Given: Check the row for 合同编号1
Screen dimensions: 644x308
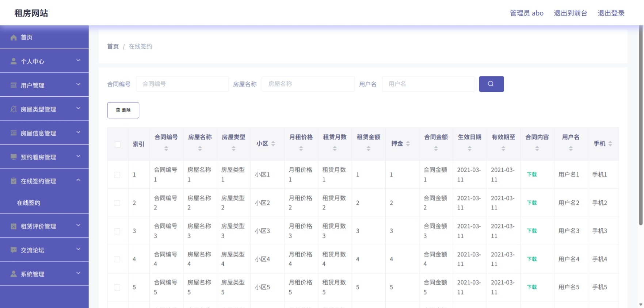Looking at the screenshot, I should (117, 175).
